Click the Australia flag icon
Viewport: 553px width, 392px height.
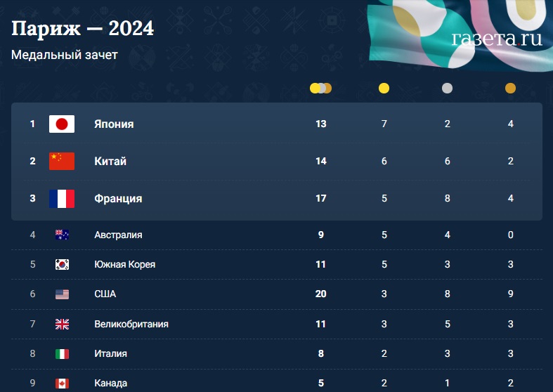(62, 235)
